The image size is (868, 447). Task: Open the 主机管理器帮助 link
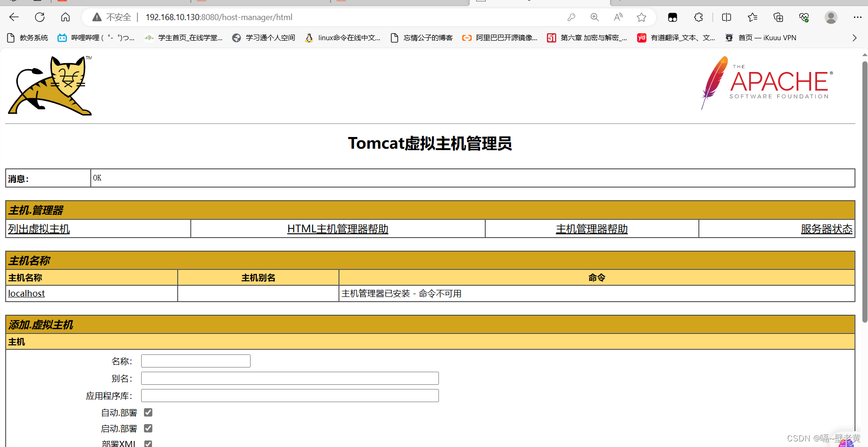592,229
